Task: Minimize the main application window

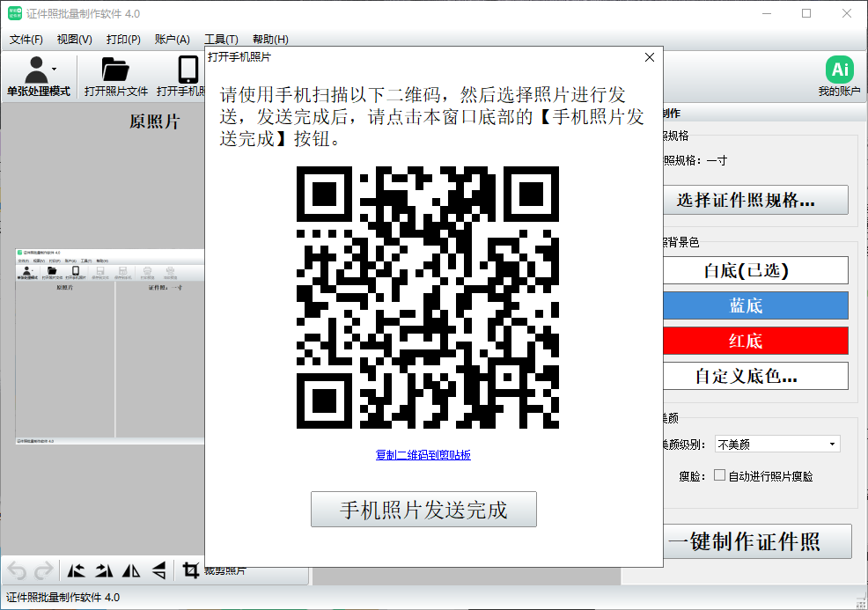Action: pyautogui.click(x=767, y=13)
